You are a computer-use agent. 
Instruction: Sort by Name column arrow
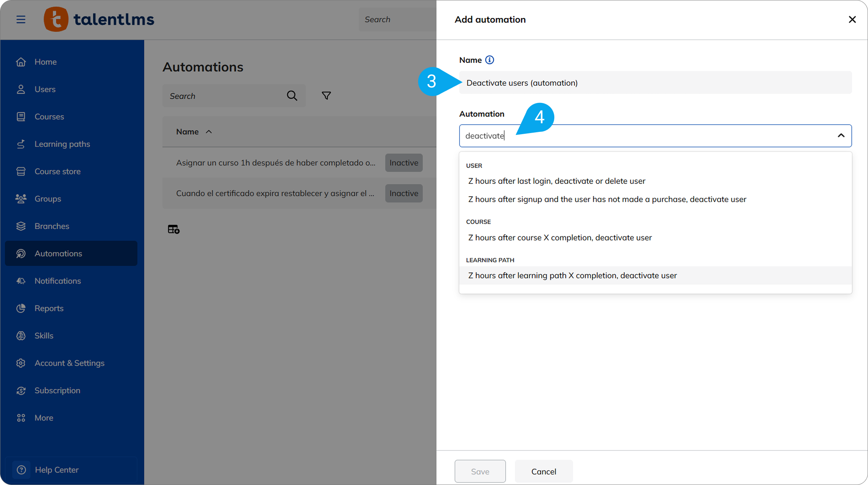point(209,132)
